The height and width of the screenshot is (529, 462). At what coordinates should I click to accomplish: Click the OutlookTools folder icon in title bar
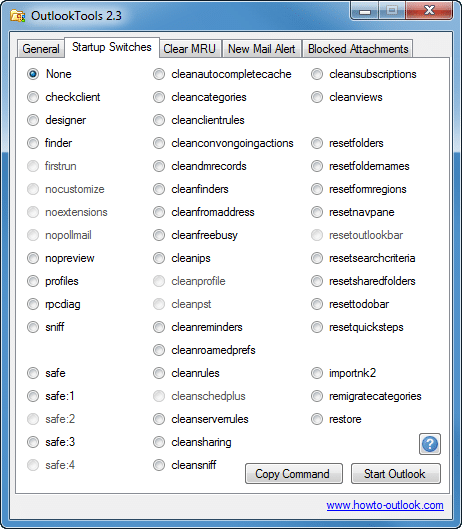coord(18,16)
